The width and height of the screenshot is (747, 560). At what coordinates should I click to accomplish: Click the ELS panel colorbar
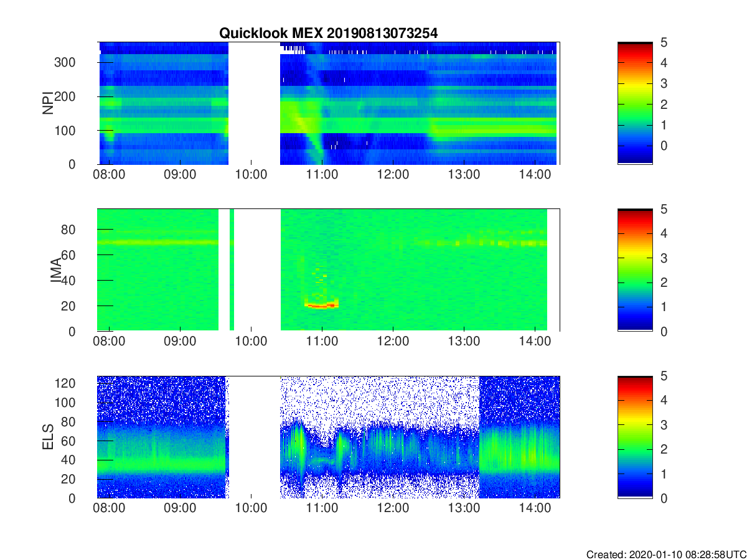[635, 437]
